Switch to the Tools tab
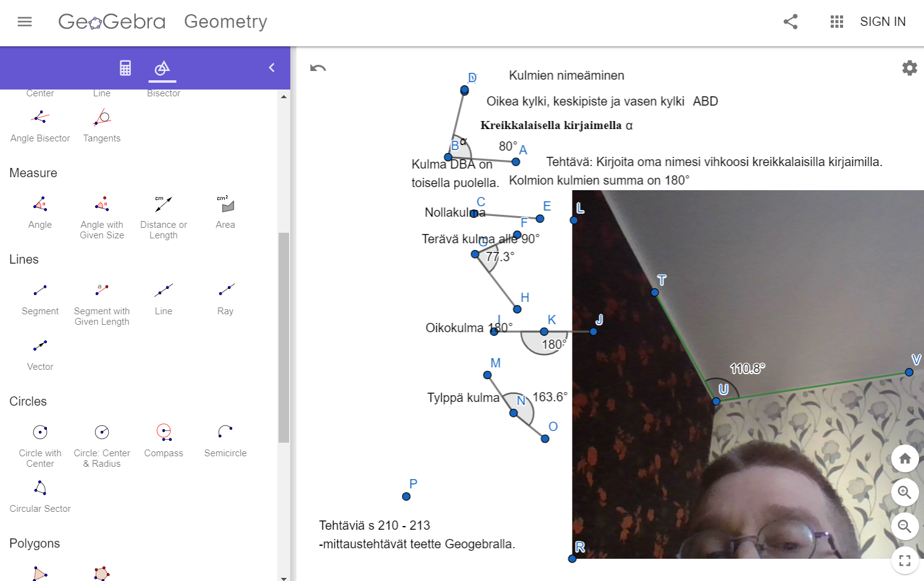 (x=162, y=68)
